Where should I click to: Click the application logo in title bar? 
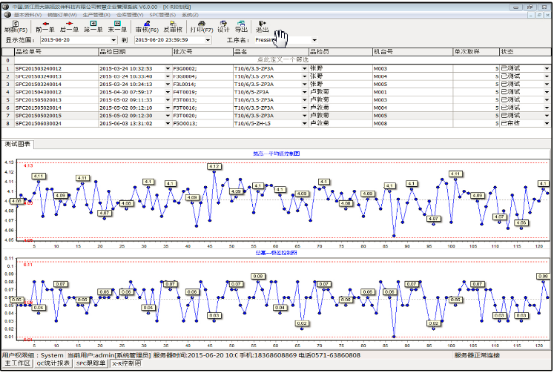point(6,7)
